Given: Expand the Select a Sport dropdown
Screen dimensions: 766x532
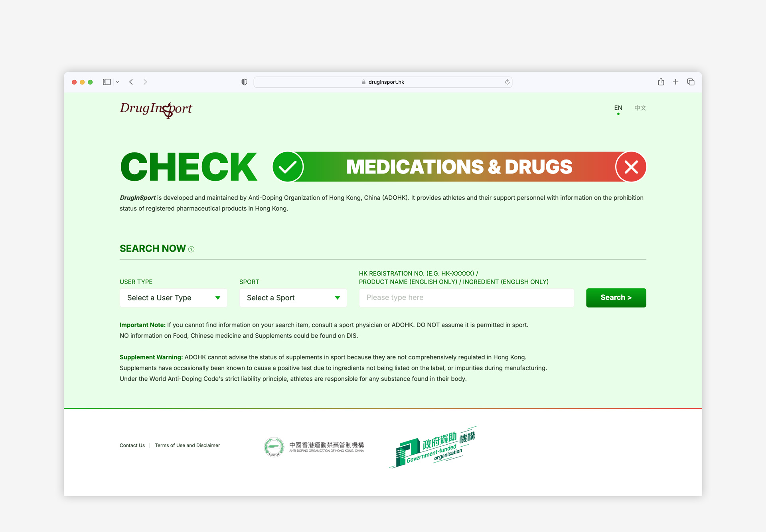Looking at the screenshot, I should pos(293,298).
